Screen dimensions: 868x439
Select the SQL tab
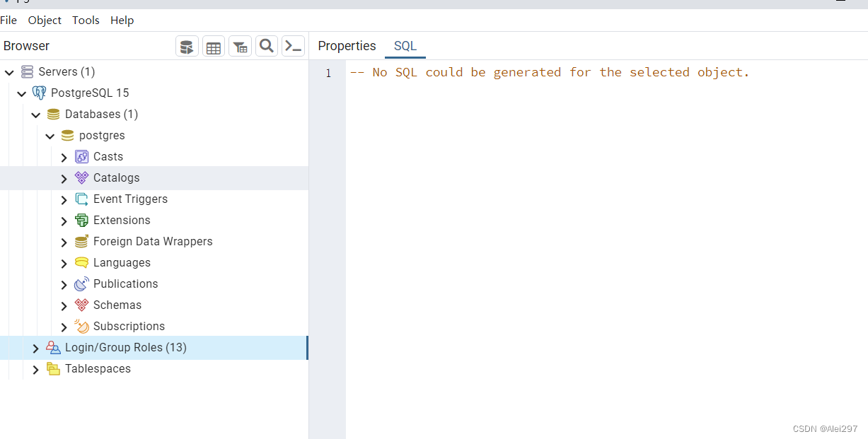pyautogui.click(x=405, y=46)
